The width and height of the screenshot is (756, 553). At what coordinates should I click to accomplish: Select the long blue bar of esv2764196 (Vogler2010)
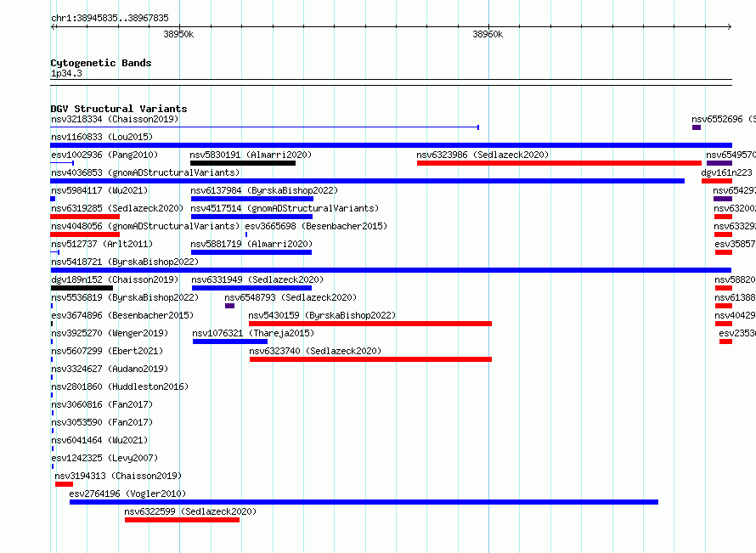pos(364,502)
